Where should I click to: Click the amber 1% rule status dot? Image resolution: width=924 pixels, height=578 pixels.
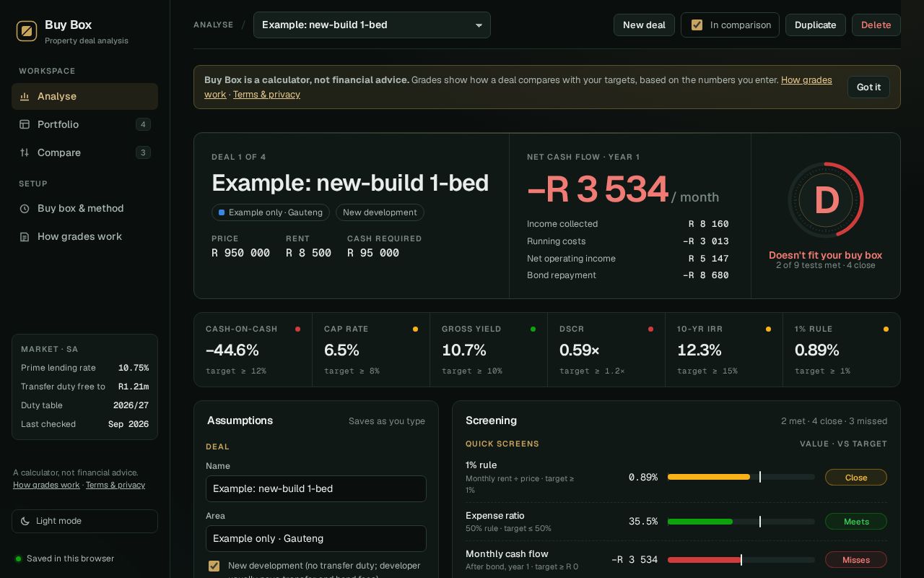point(886,329)
